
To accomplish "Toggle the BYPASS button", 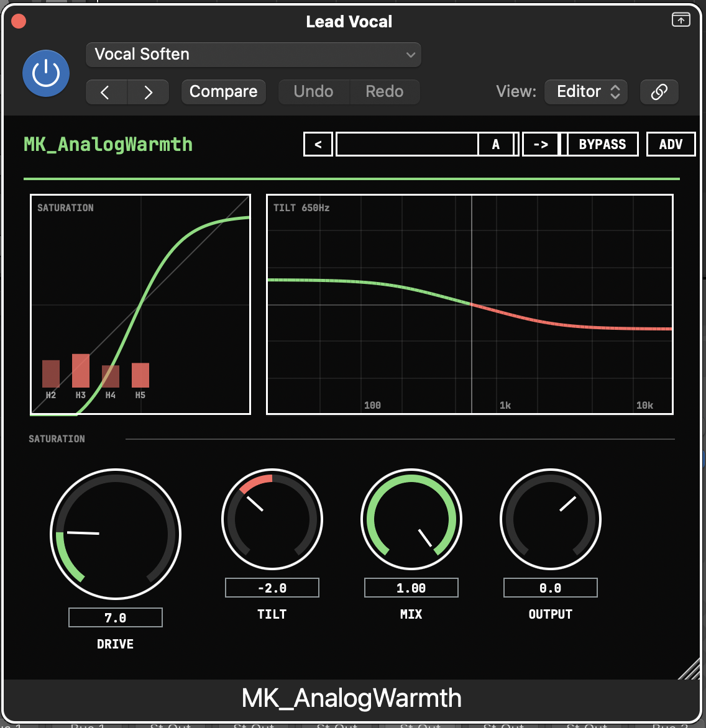I will tap(602, 144).
